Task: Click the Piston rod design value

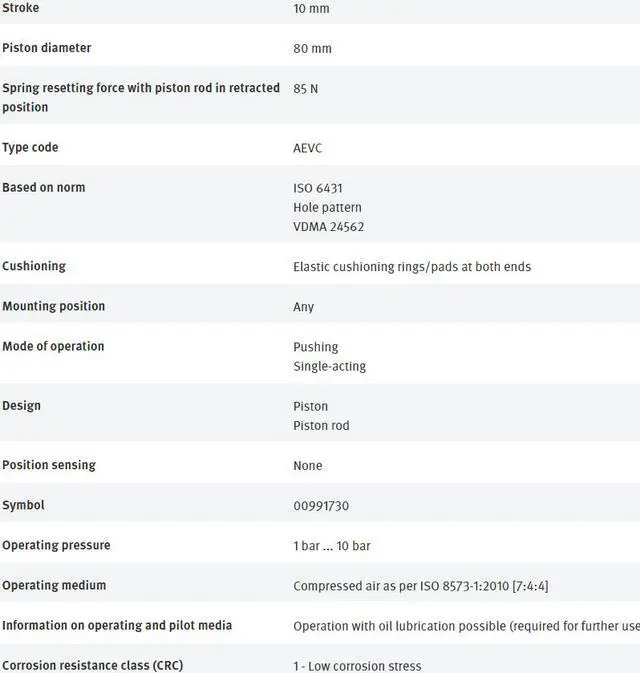Action: tap(321, 425)
